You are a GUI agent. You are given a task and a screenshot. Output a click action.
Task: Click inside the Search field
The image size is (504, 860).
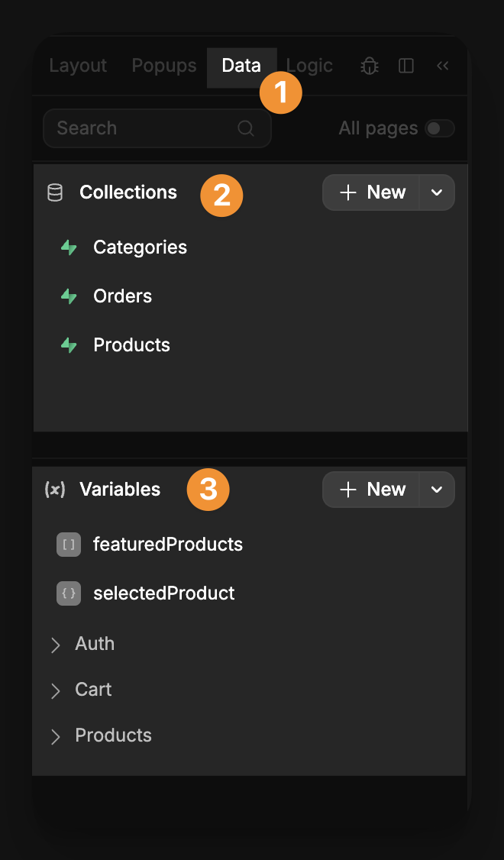tap(137, 128)
